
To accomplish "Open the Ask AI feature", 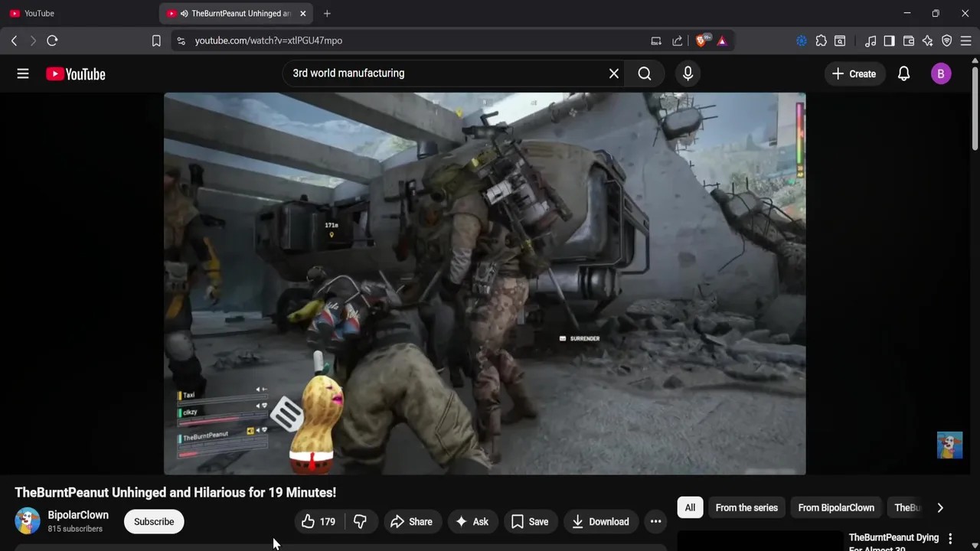I will click(x=472, y=522).
